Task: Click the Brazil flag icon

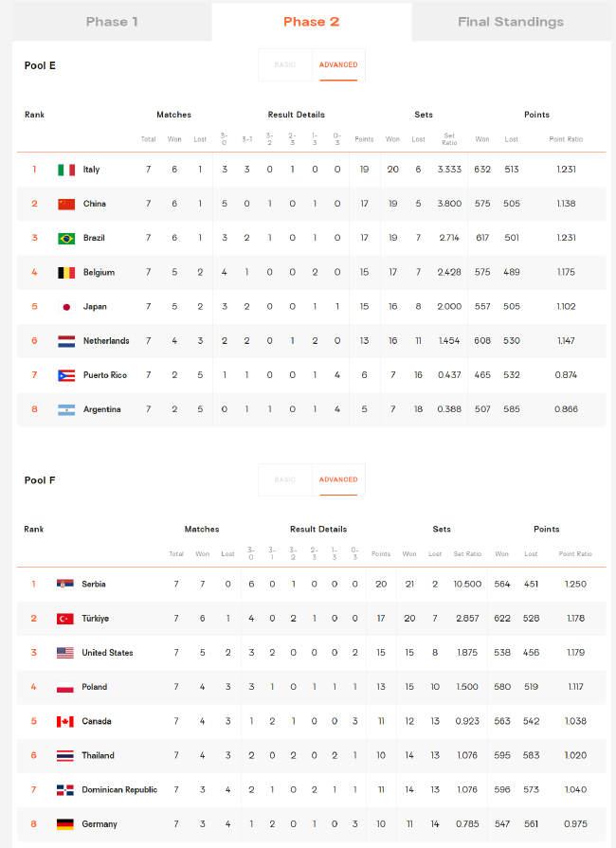Action: point(66,238)
